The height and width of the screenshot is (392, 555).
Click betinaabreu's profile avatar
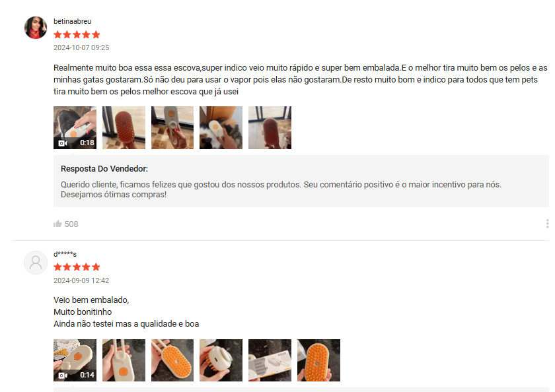click(36, 28)
